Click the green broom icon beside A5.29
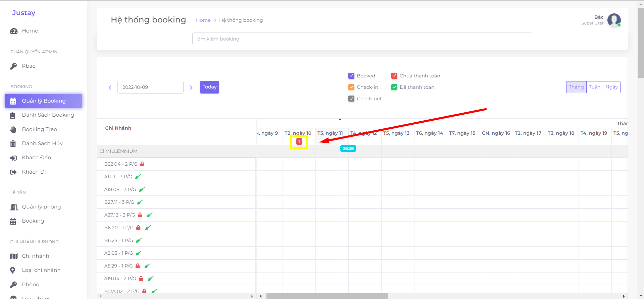This screenshot has width=644, height=299. click(147, 266)
